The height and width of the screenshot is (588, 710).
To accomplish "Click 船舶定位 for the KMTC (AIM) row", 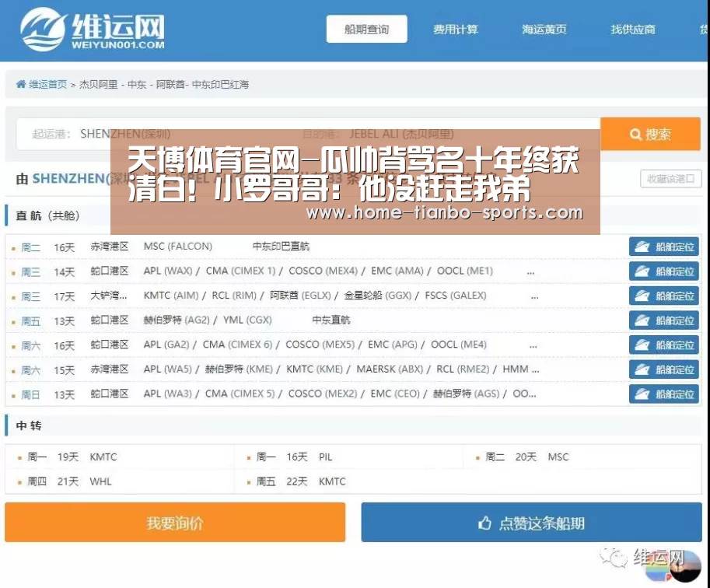I will click(x=664, y=296).
